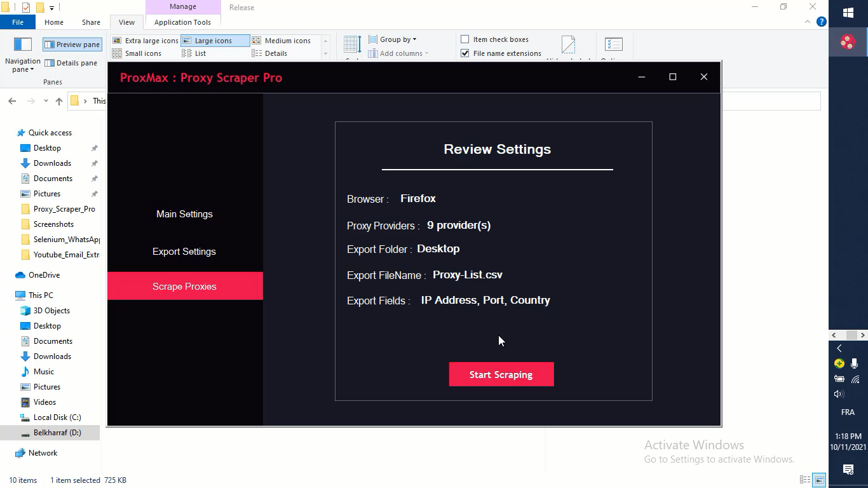868x488 pixels.
Task: Open Quick Access Toolbar customize dropdown
Action: pyautogui.click(x=52, y=8)
